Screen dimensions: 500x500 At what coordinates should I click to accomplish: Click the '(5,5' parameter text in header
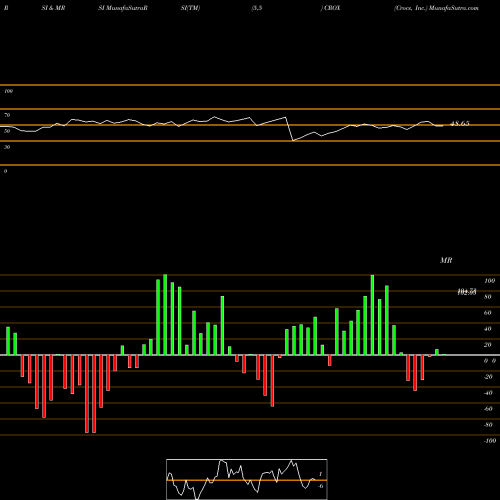pyautogui.click(x=256, y=8)
